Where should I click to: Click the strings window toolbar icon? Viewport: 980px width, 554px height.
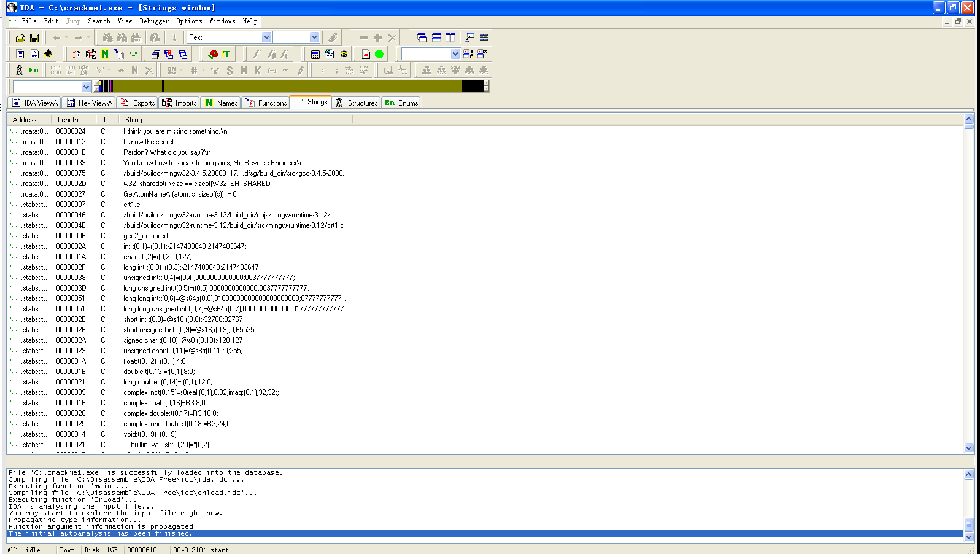pyautogui.click(x=133, y=54)
